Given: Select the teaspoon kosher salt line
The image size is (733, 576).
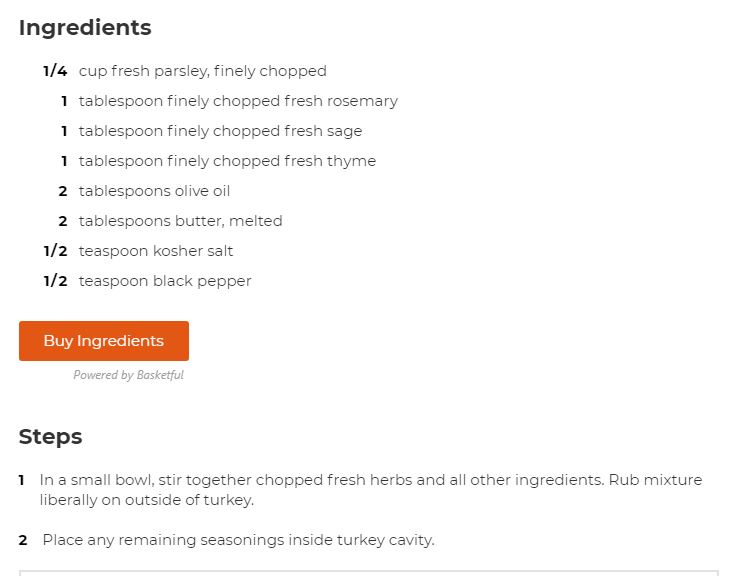Looking at the screenshot, I should pos(156,251).
